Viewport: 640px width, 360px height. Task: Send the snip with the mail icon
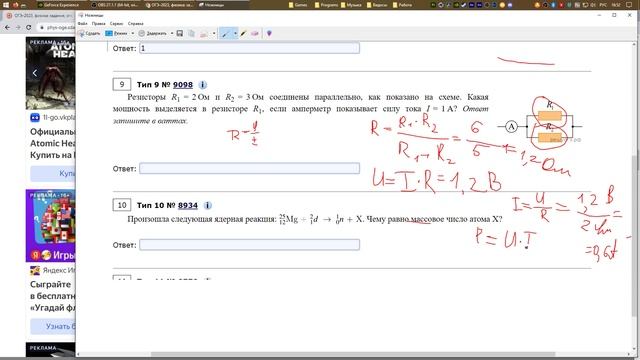point(204,33)
